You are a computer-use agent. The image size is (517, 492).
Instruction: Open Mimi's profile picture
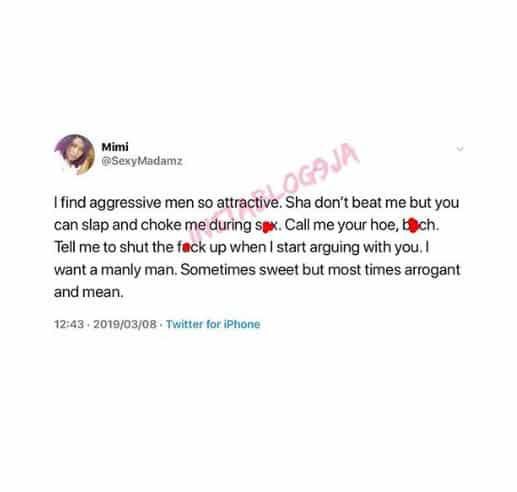coord(75,155)
